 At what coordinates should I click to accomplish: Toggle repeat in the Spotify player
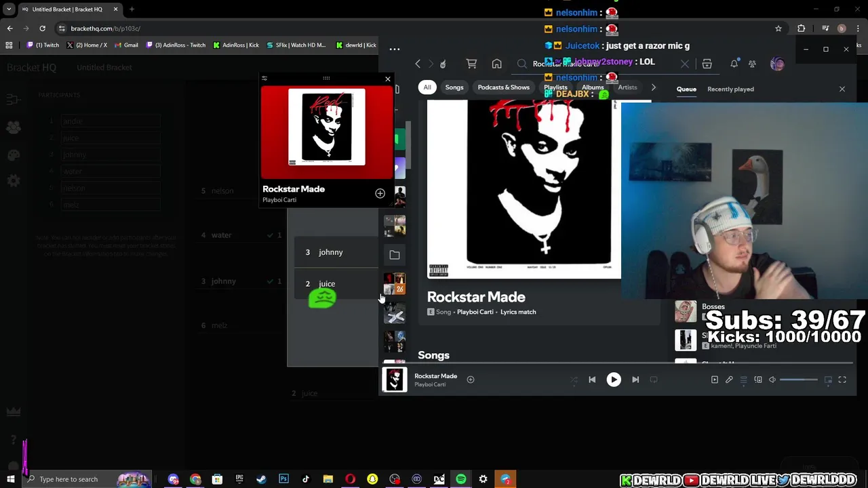coord(654,380)
